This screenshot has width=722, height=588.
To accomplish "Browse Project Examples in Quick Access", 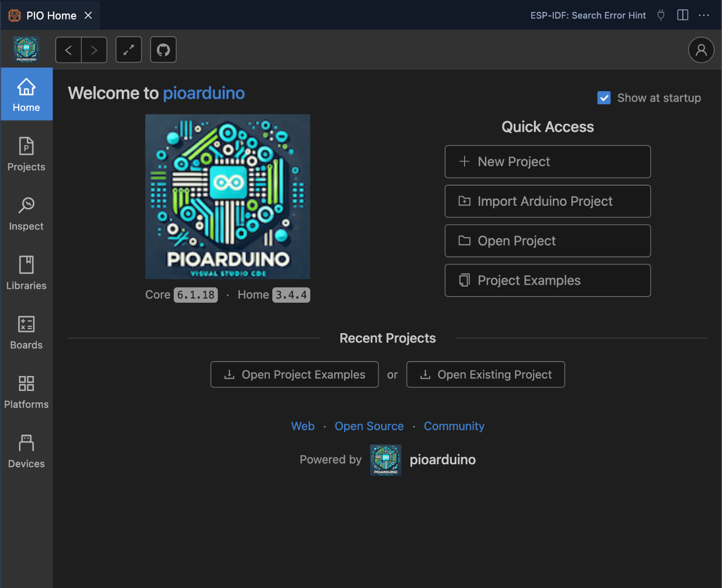I will pos(548,281).
